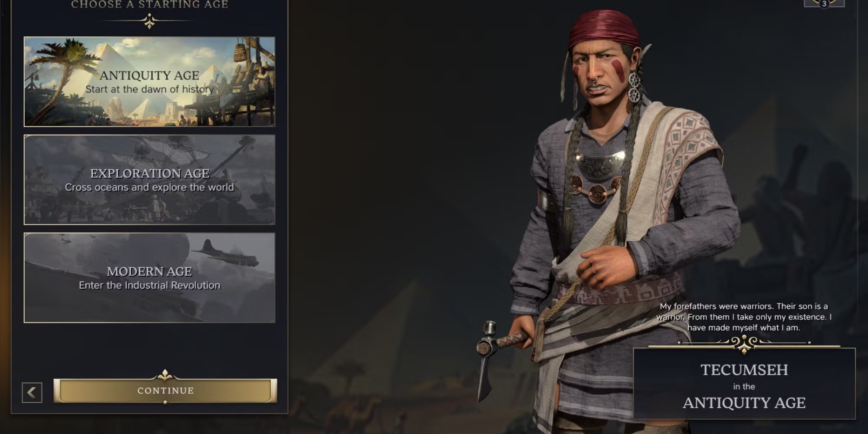Click 'Enter the Industrial Revolution' description
Image resolution: width=868 pixels, height=434 pixels.
[149, 286]
